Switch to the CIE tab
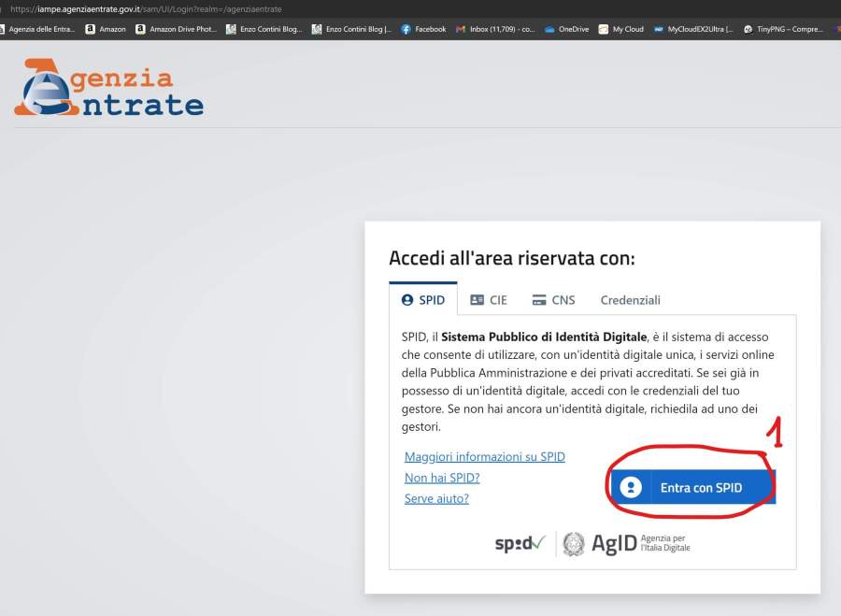 (x=489, y=300)
